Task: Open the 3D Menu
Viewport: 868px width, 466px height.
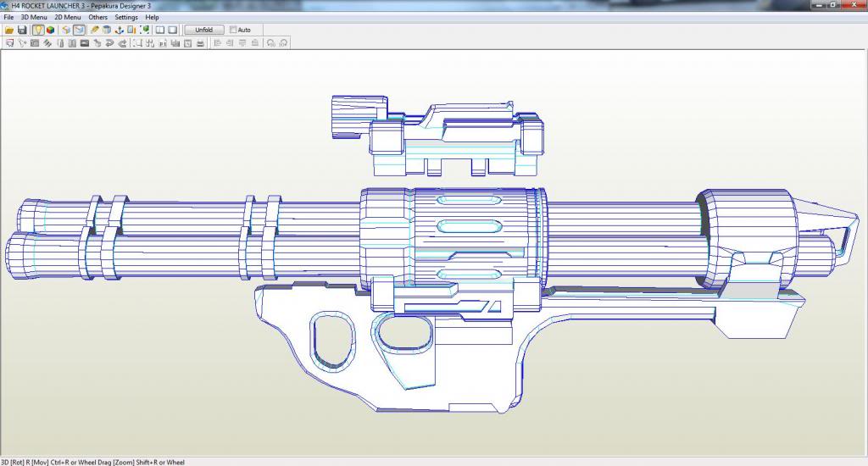Action: [x=34, y=17]
